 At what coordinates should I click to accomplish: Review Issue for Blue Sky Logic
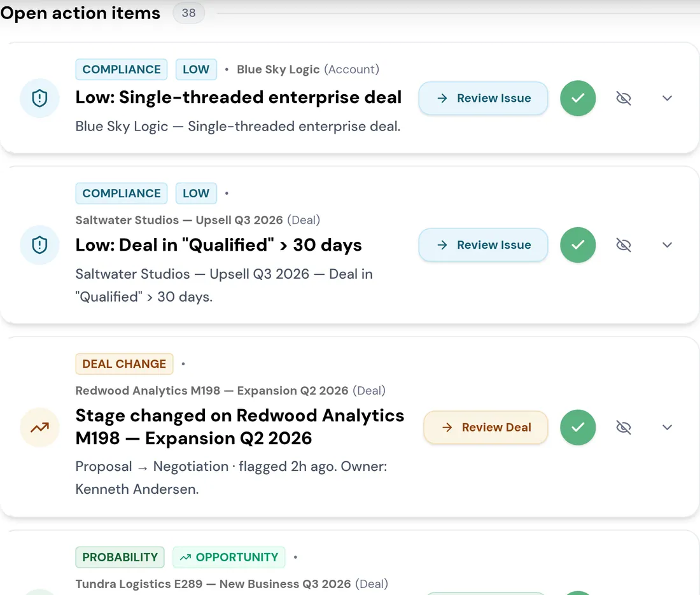[x=483, y=98]
